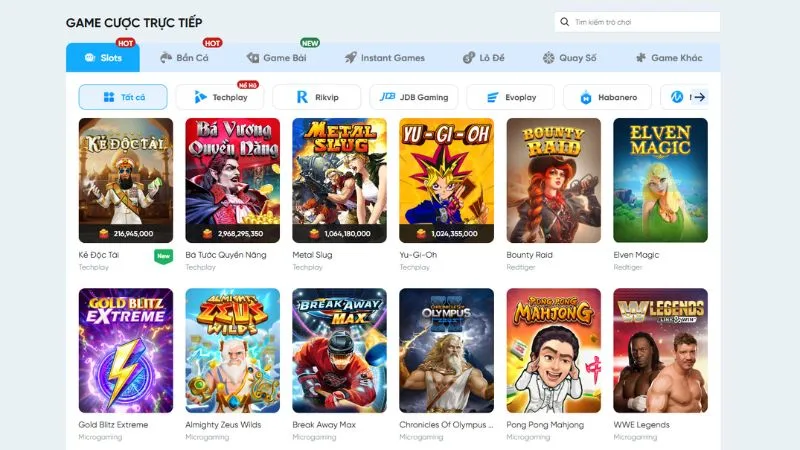Show more providers with right arrow
Viewport: 800px width, 450px height.
[x=699, y=97]
